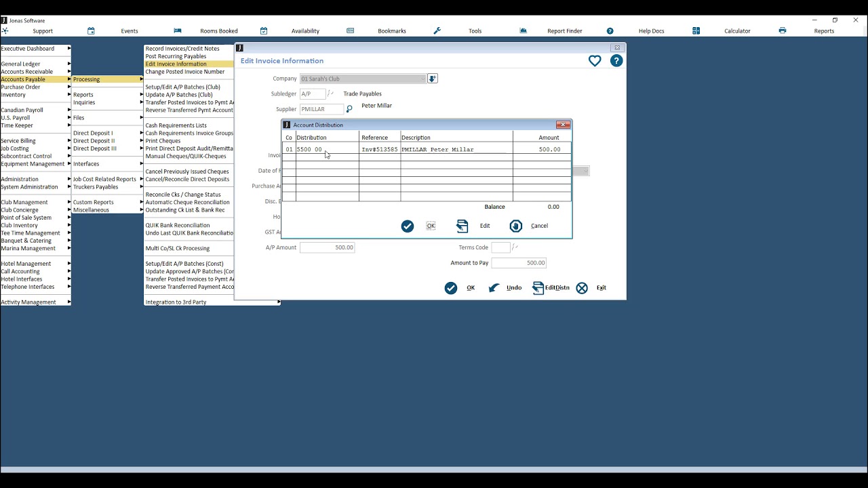This screenshot has height=488, width=868.
Task: Click the Supplier PMILLAR field
Action: [322, 109]
